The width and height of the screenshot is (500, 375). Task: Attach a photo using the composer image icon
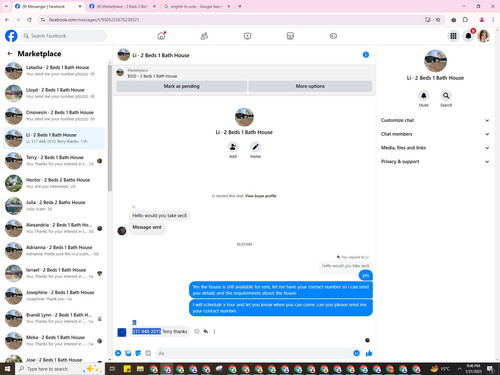coord(128,353)
